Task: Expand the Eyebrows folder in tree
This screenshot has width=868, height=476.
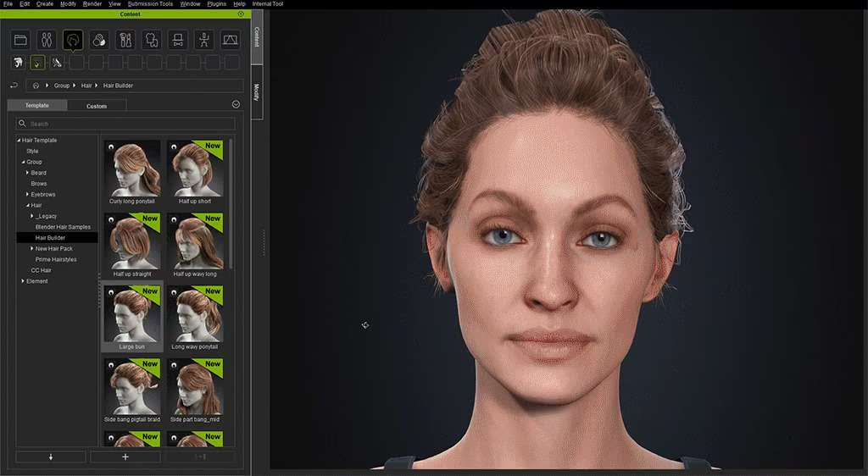Action: pyautogui.click(x=28, y=195)
